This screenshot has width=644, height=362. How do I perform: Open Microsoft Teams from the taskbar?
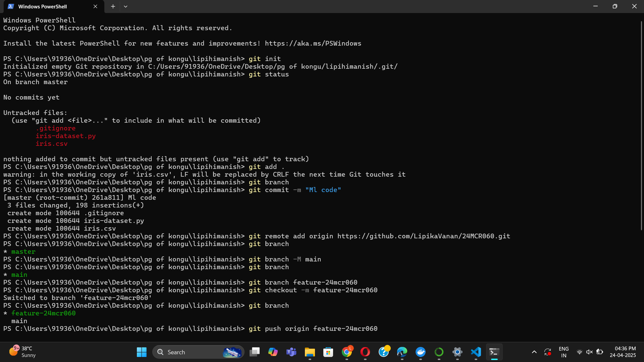coord(291,352)
